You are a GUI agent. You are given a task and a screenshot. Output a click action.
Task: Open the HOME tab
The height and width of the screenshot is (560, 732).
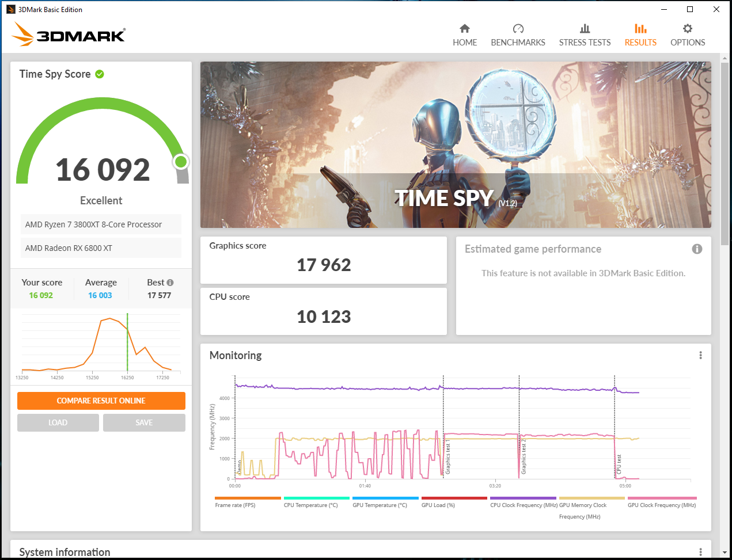tap(465, 35)
